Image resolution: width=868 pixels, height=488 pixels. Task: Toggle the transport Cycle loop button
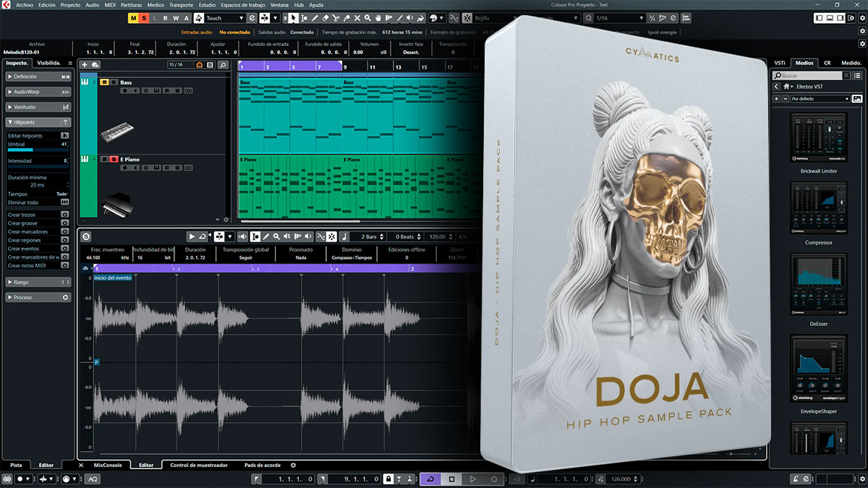tap(431, 479)
